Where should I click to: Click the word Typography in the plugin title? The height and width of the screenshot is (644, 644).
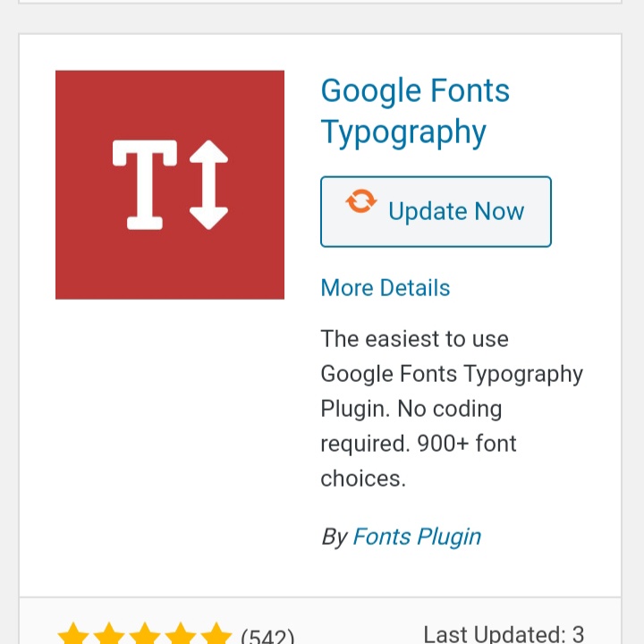coord(403,132)
